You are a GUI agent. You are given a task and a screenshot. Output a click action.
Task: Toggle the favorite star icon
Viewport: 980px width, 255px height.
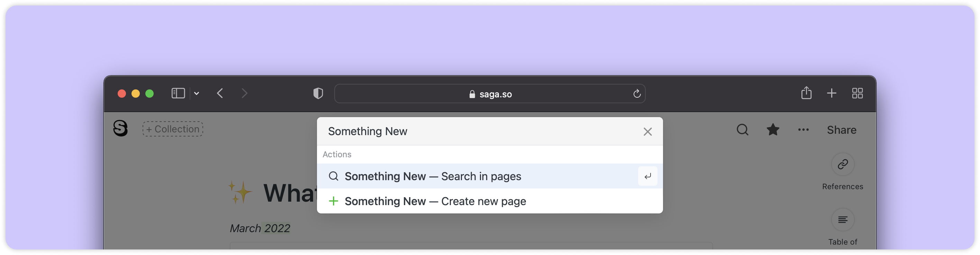click(x=773, y=130)
